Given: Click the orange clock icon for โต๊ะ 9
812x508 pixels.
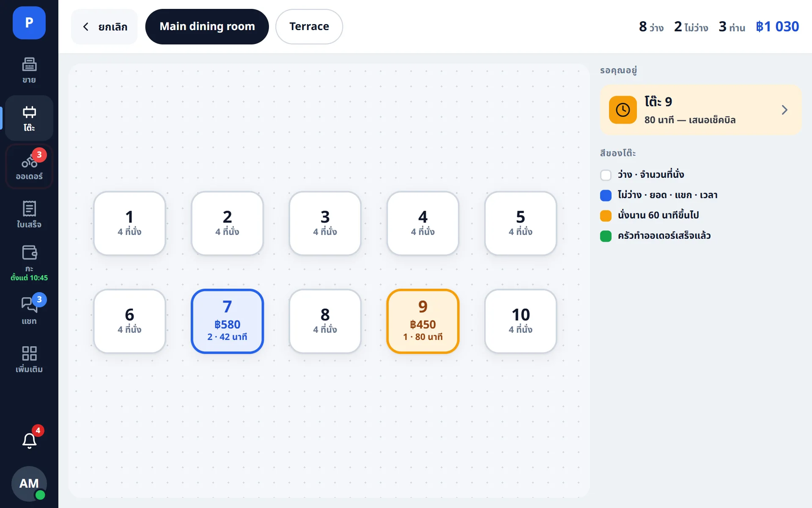Looking at the screenshot, I should [623, 110].
